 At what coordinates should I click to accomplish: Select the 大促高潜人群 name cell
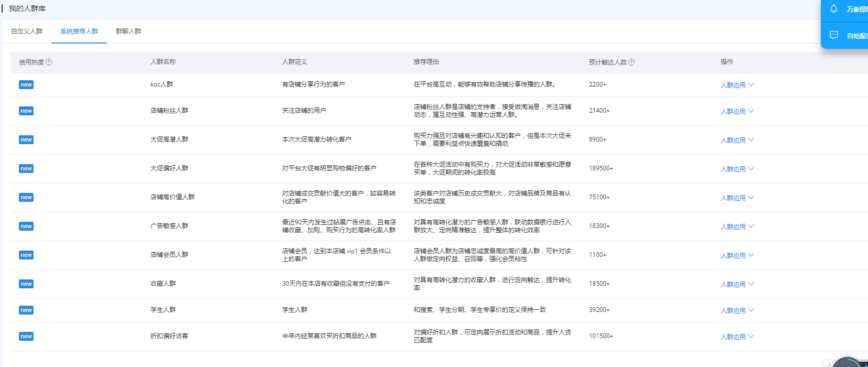tap(169, 139)
